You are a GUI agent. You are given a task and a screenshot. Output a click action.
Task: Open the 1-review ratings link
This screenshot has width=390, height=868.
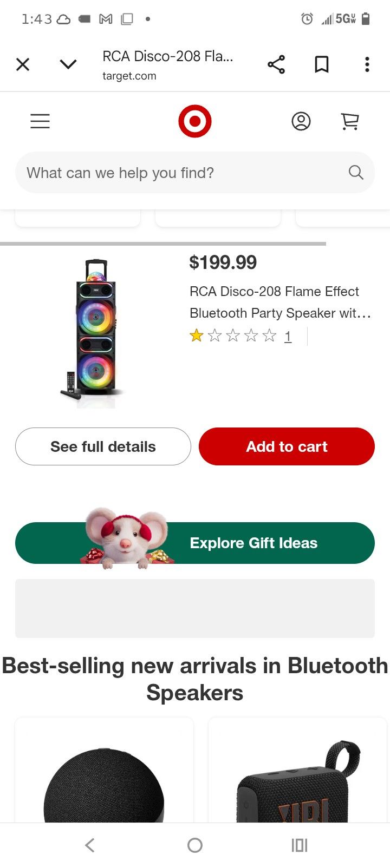pyautogui.click(x=288, y=336)
